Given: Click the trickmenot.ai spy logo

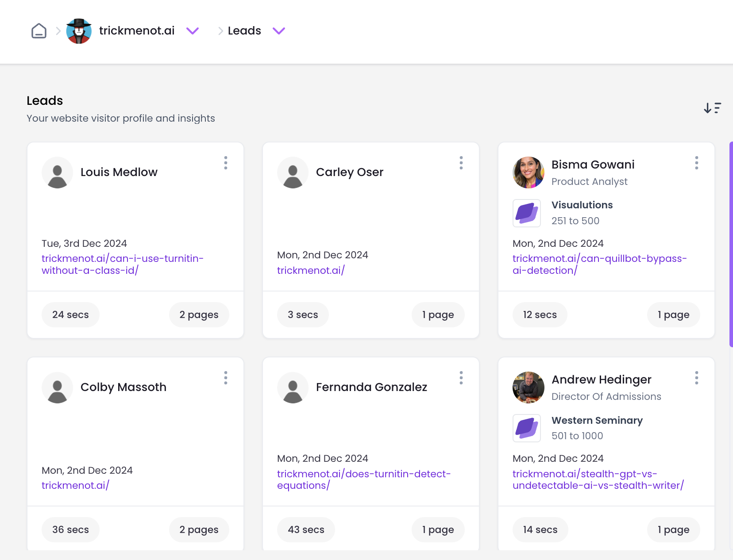Looking at the screenshot, I should pos(79,31).
